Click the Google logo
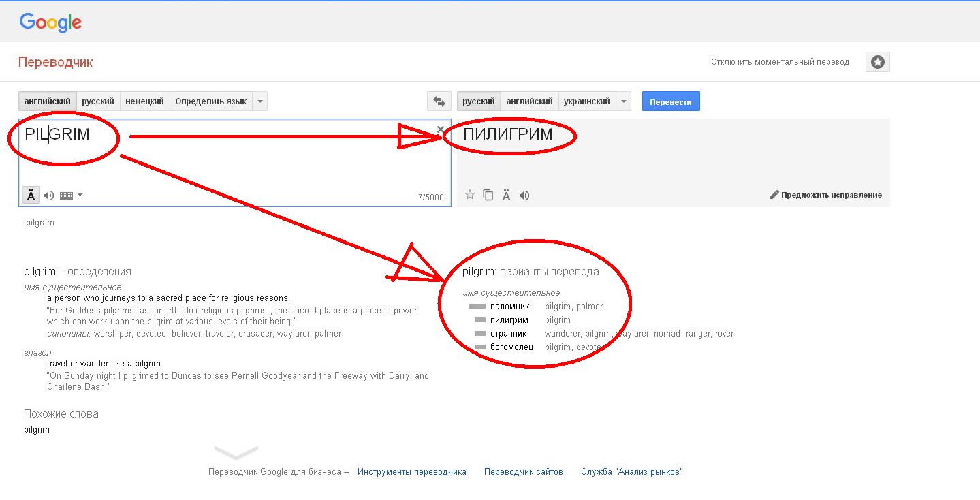980x500 pixels. pos(50,22)
